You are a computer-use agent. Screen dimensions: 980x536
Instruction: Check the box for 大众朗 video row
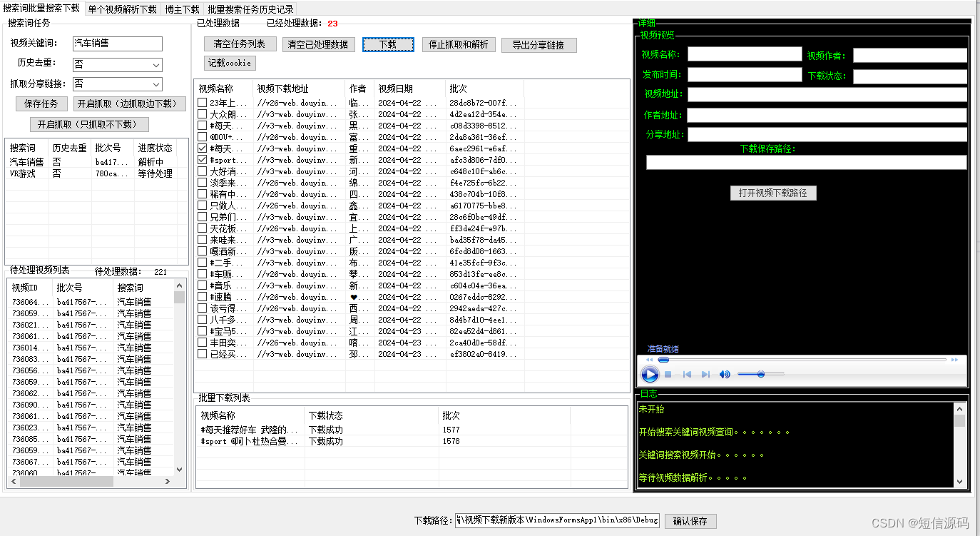point(203,114)
